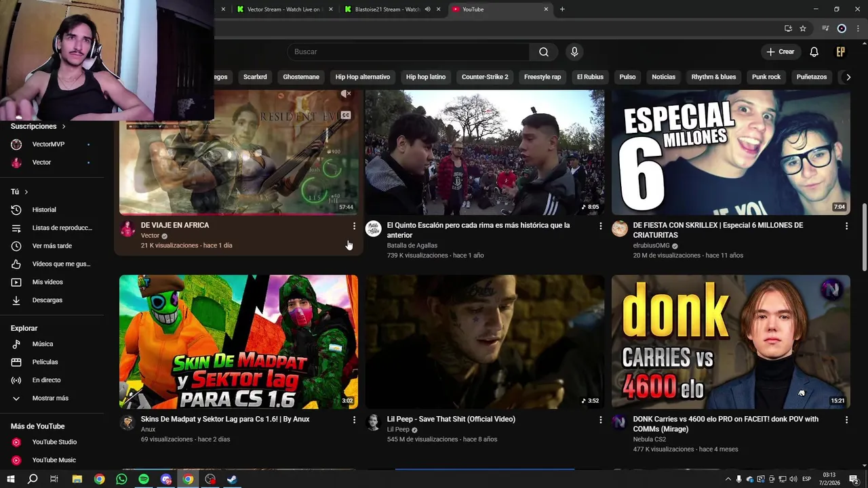Close the YouTube tab

pyautogui.click(x=546, y=9)
